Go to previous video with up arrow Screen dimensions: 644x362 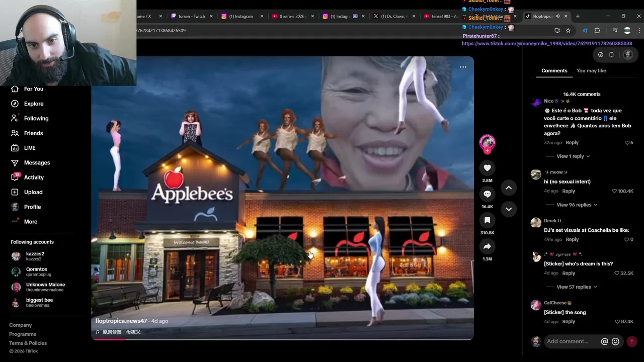pos(509,188)
